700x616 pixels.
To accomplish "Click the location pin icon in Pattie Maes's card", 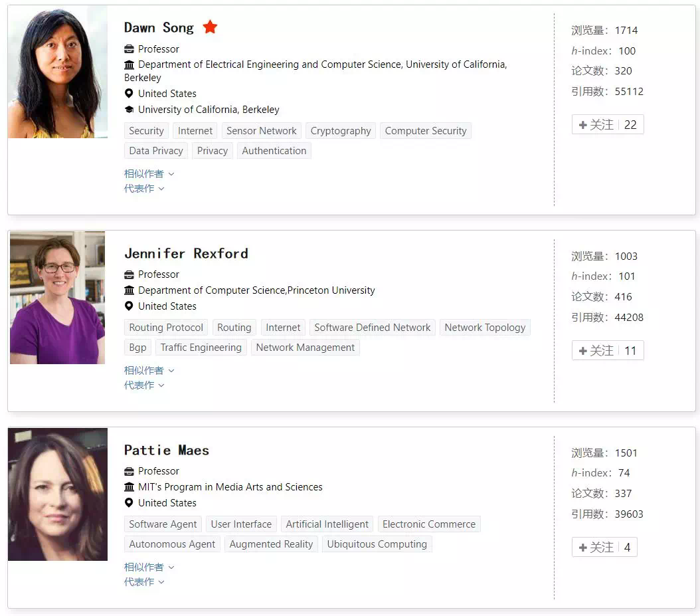I will (x=129, y=502).
